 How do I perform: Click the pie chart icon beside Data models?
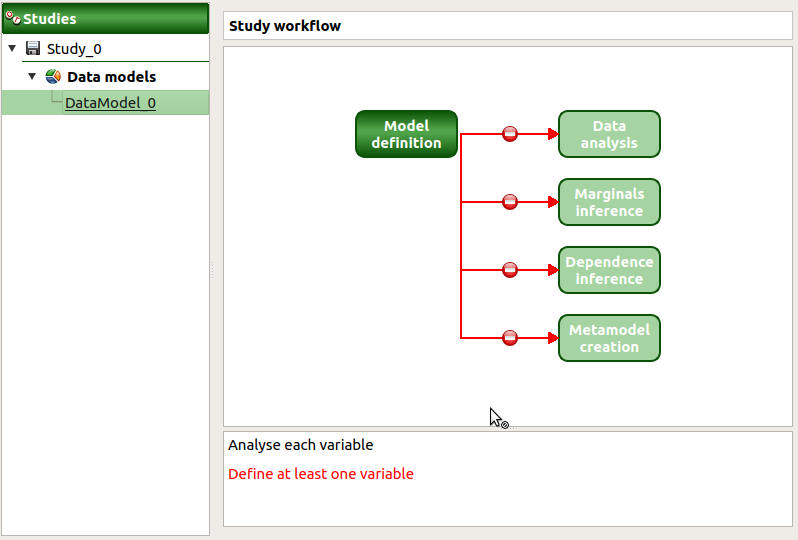[x=53, y=77]
